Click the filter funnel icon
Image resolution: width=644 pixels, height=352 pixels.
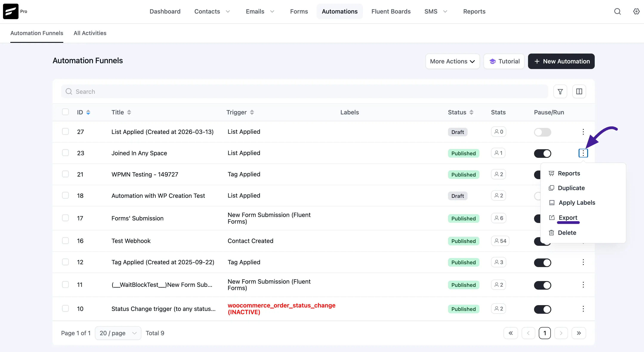point(560,92)
